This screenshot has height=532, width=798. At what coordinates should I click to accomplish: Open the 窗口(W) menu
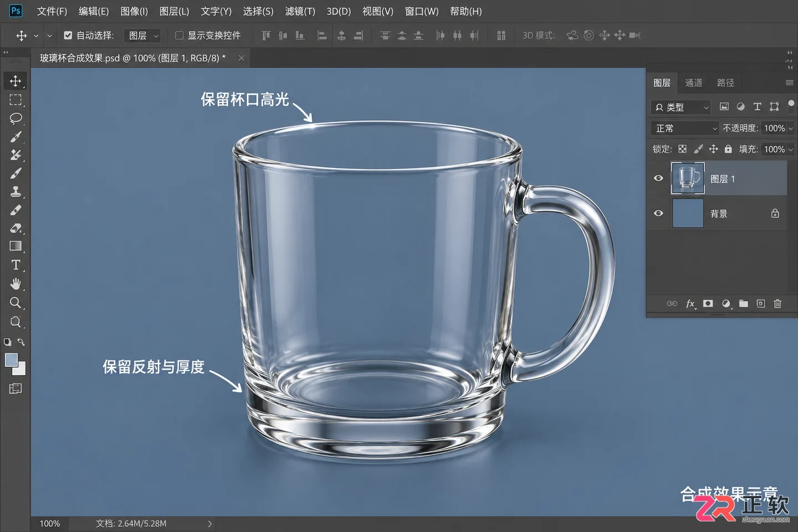(422, 11)
